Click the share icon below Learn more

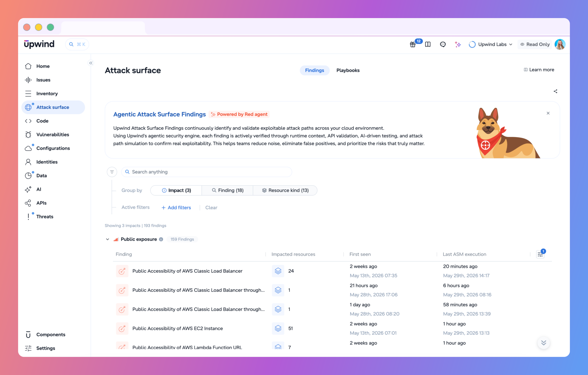coord(555,91)
